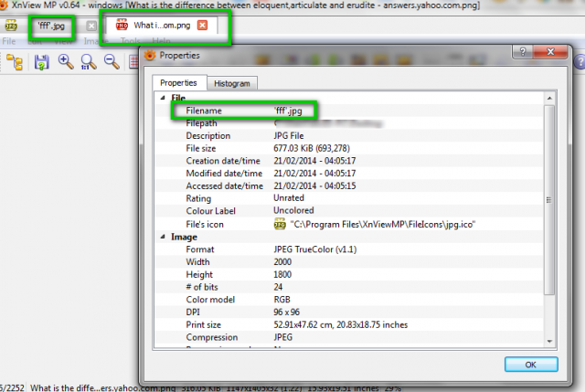This screenshot has height=392, width=585.
Task: Click the zoom 1:1 magnifier icon
Action: point(89,62)
